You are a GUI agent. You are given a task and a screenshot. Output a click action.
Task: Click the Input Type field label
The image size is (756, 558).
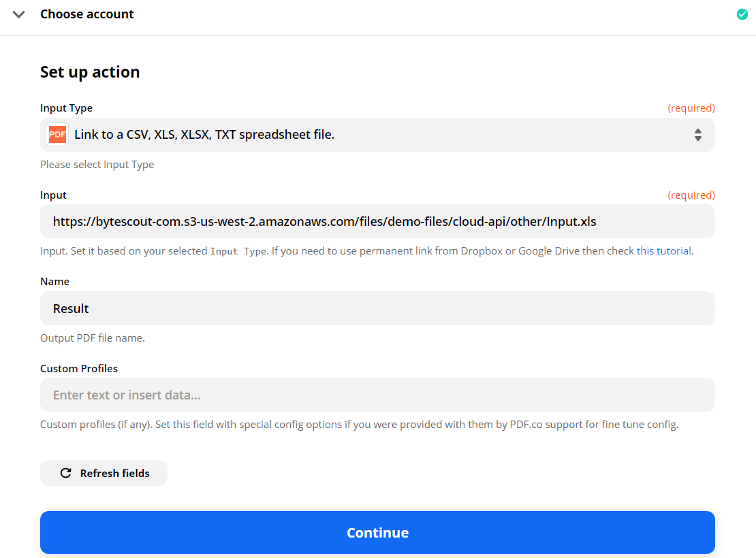point(66,108)
